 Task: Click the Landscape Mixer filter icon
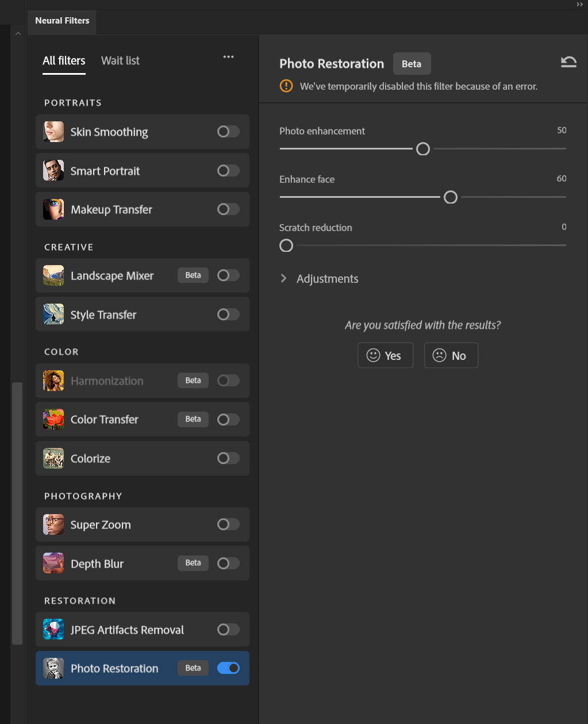53,276
